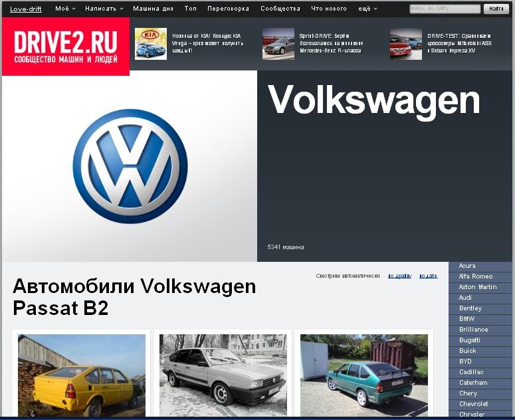
Task: Focus the site search field
Action: [445, 9]
